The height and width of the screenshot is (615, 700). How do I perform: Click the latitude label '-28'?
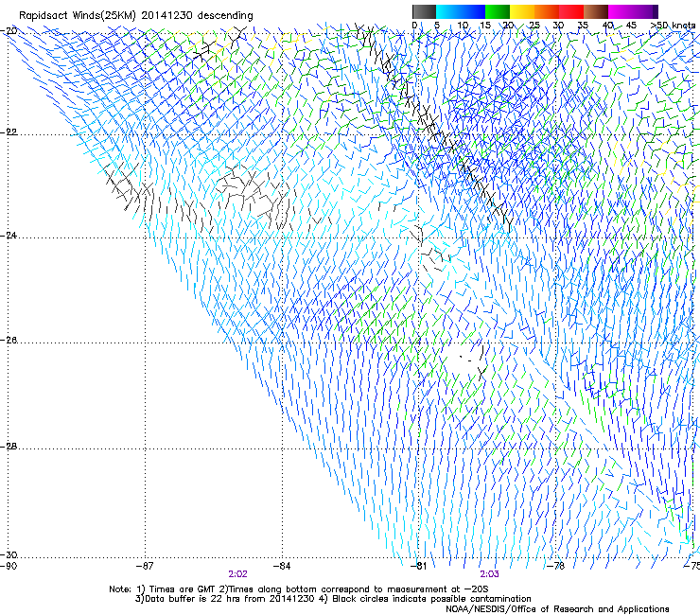9,447
